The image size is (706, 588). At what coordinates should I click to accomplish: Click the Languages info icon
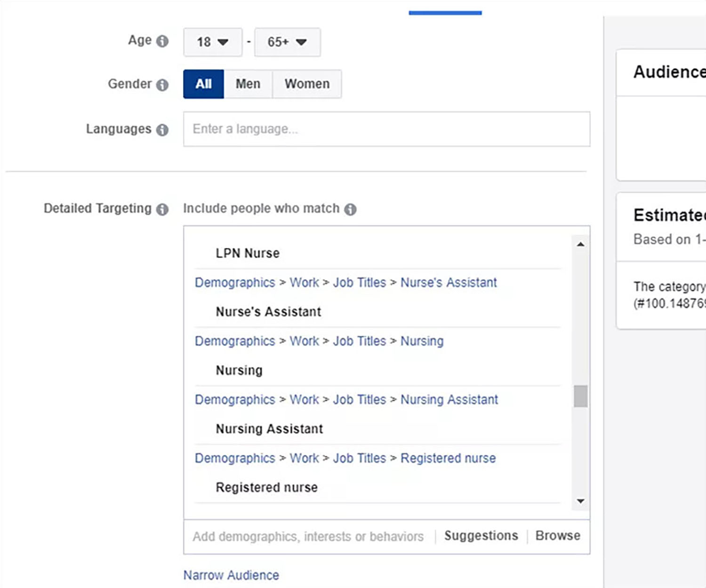tap(162, 129)
